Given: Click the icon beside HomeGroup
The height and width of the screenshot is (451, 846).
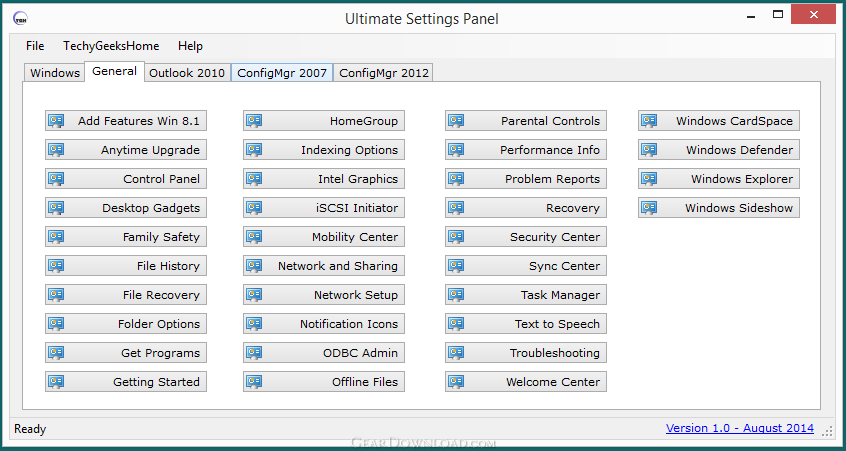Looking at the screenshot, I should 254,121.
